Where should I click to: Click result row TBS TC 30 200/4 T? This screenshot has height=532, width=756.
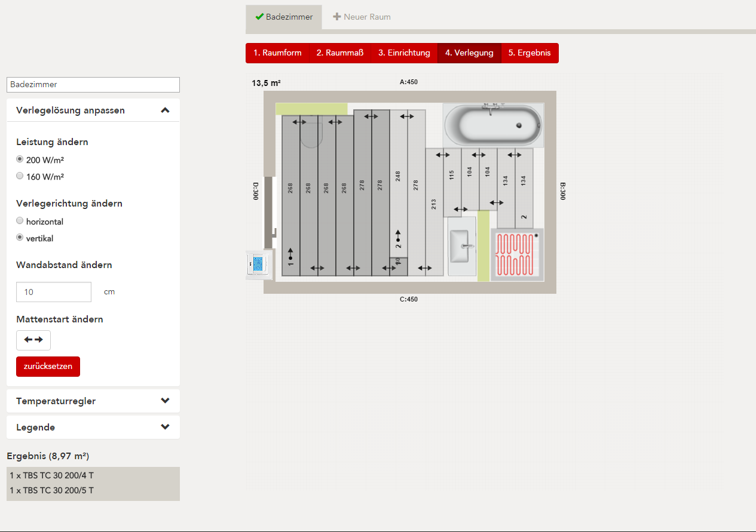(93, 475)
